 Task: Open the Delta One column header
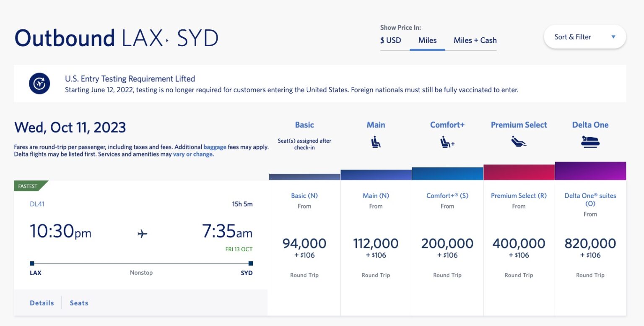coord(590,125)
